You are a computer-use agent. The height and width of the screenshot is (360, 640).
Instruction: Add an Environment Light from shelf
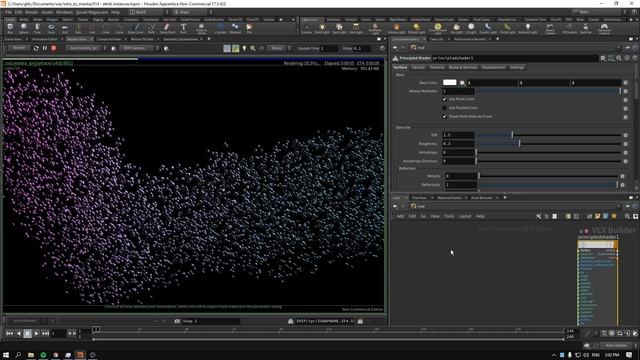[438, 28]
